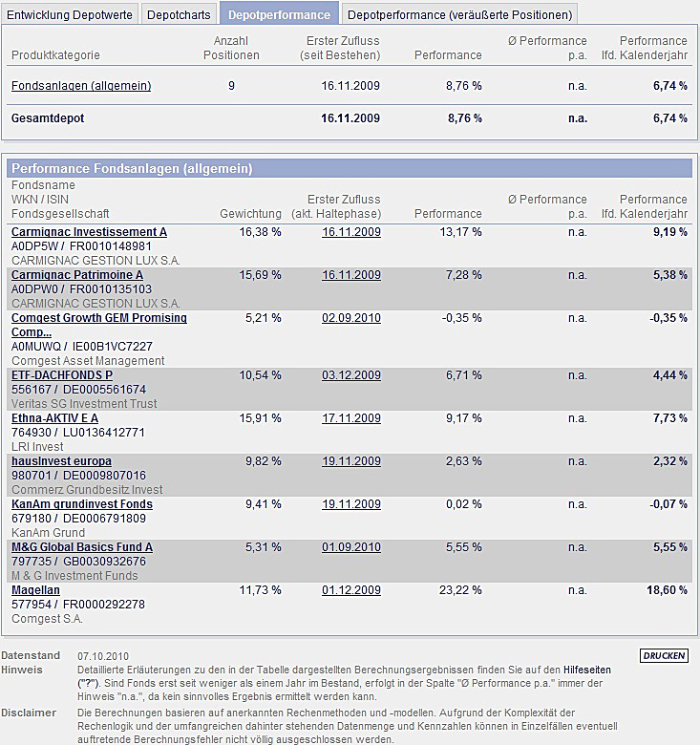Click the Gewichtung column header
This screenshot has width=700, height=745.
251,214
